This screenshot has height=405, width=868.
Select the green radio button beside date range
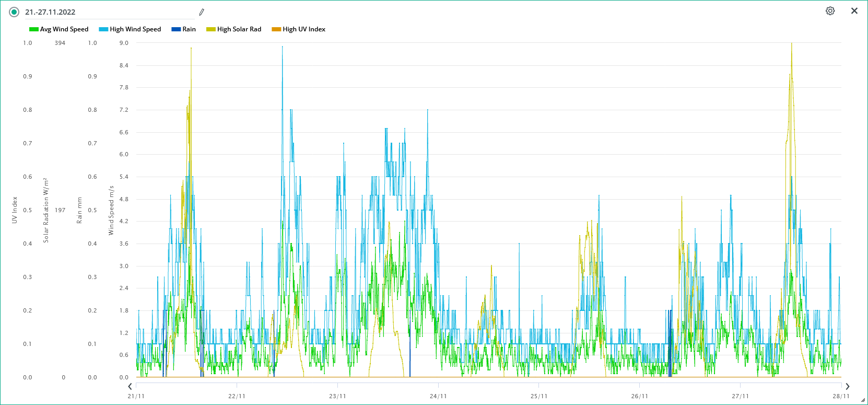[14, 12]
